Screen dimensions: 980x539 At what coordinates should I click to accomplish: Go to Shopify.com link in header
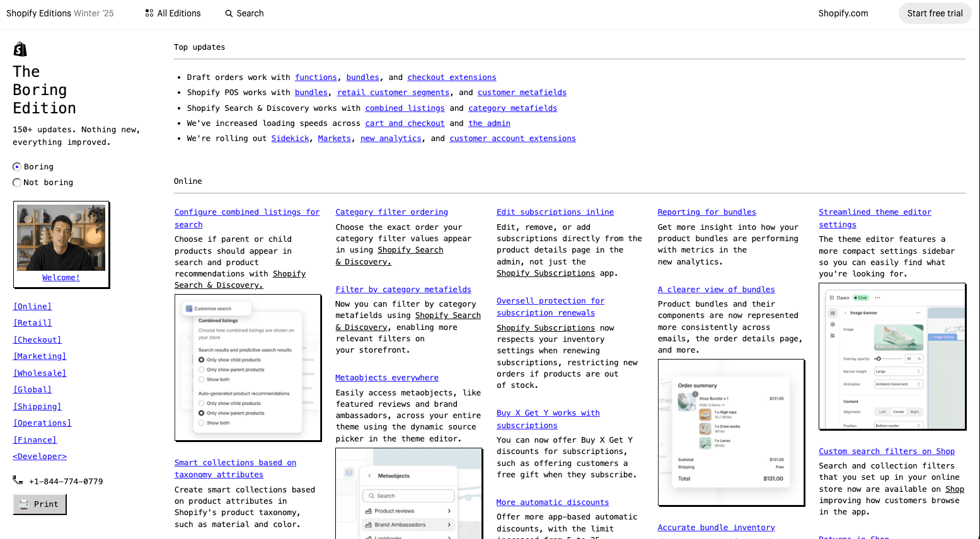[x=843, y=13]
